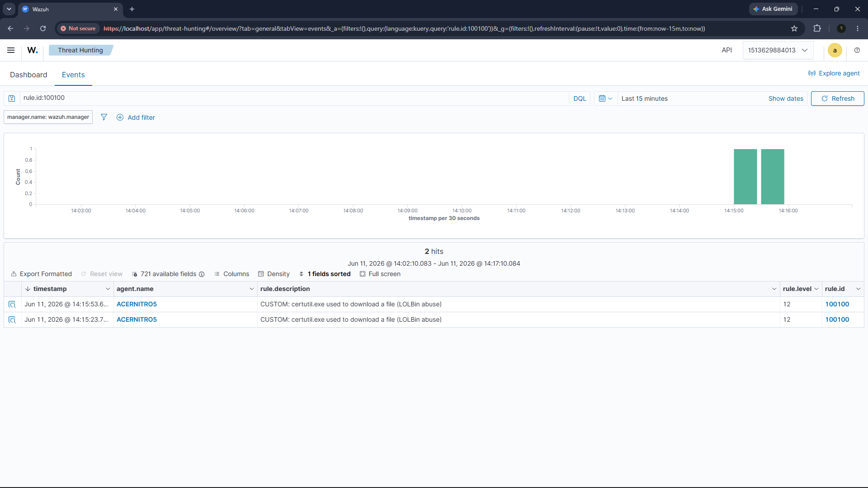This screenshot has width=868, height=488.
Task: Click Explore agent link
Action: tap(834, 73)
